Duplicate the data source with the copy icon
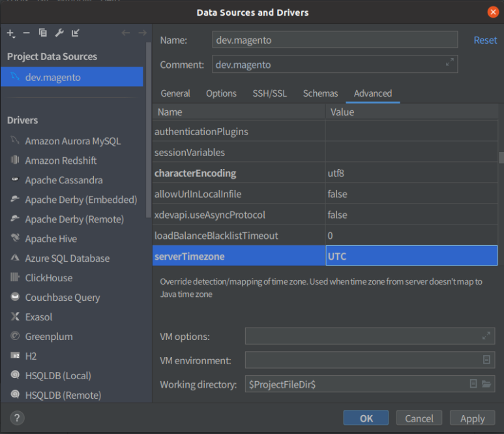 (x=43, y=33)
